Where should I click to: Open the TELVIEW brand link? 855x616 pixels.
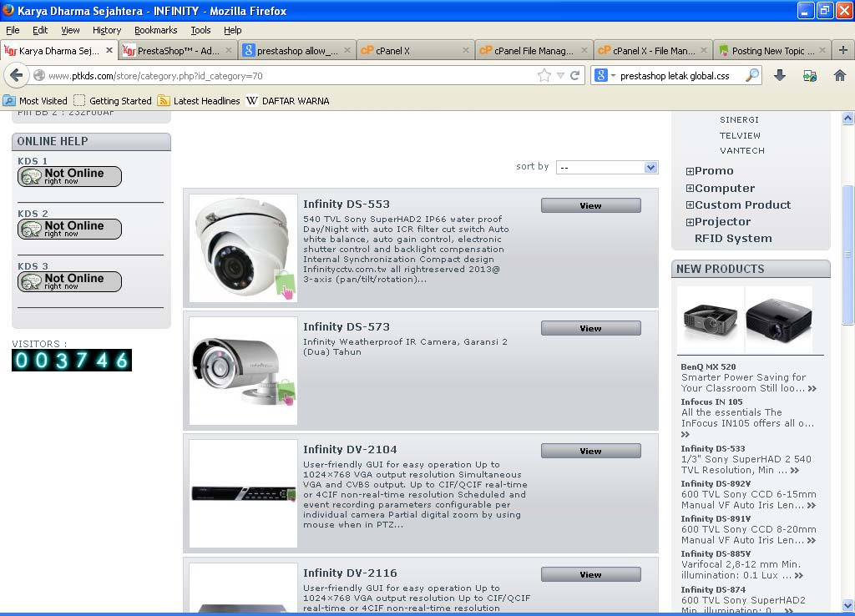(x=740, y=135)
